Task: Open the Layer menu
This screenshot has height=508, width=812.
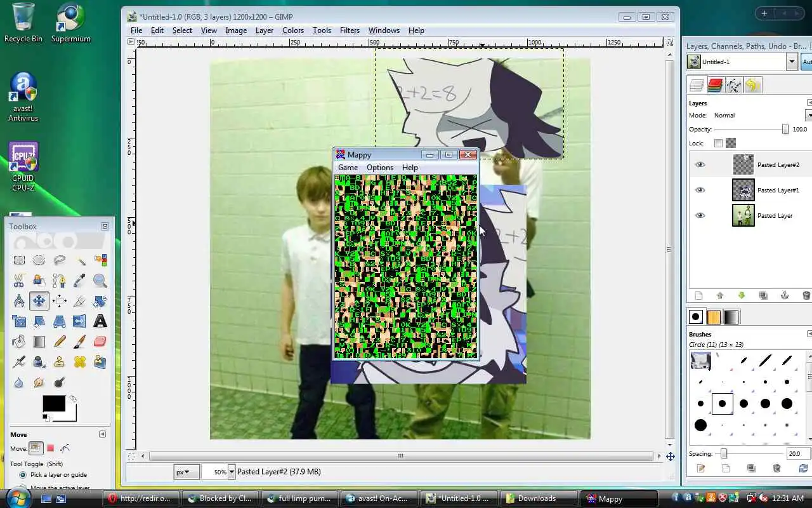Action: click(265, 30)
